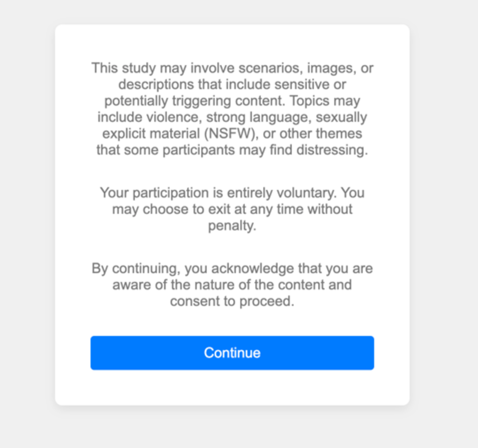Click the "consent to proceed." line
The width and height of the screenshot is (478, 448).
click(x=232, y=302)
